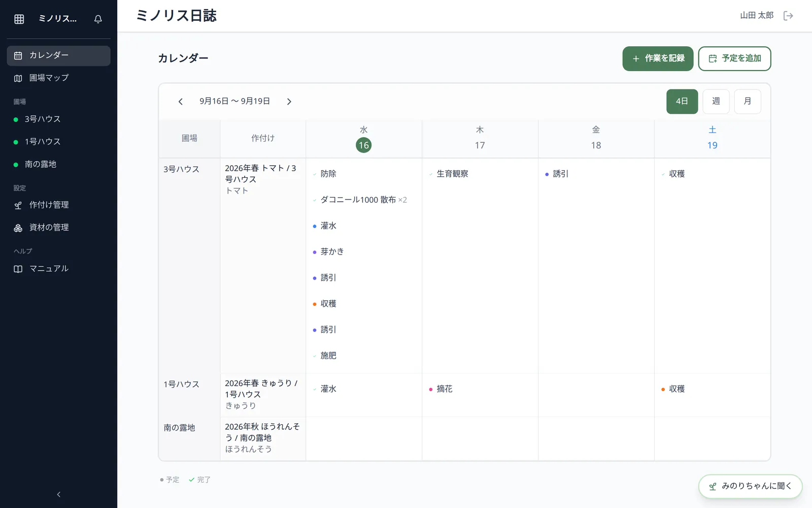
Task: Collapse the sidebar with bottom chevron
Action: [58, 494]
